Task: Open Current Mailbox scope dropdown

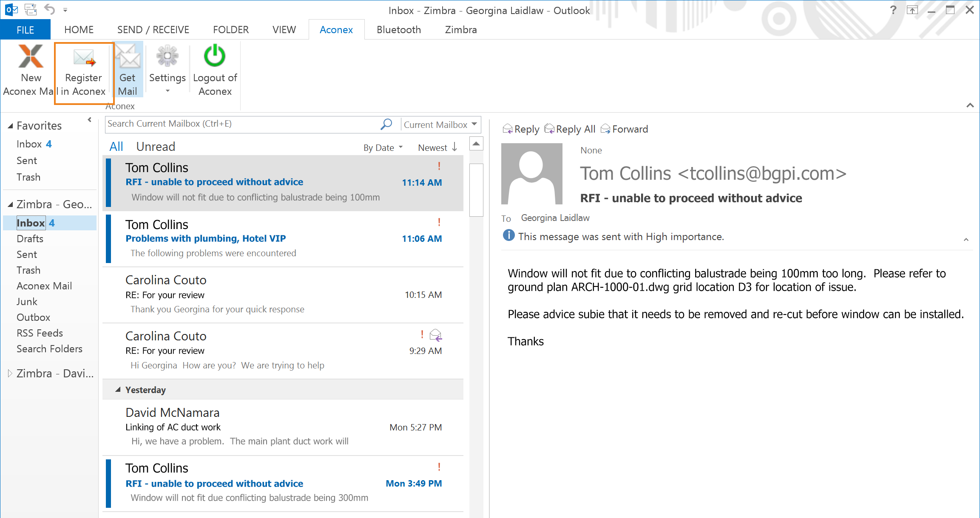Action: pos(441,125)
